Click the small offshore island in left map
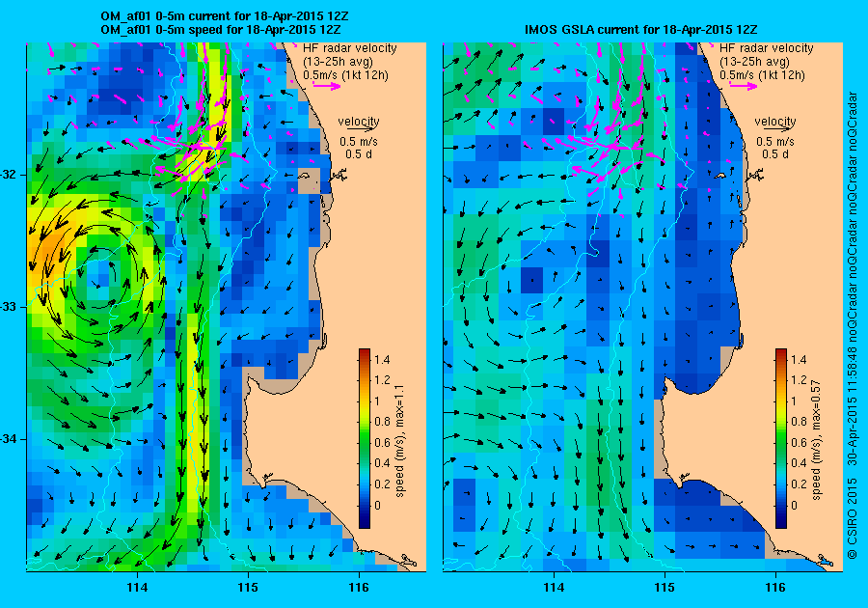Viewport: 868px width, 608px height. coord(304,176)
